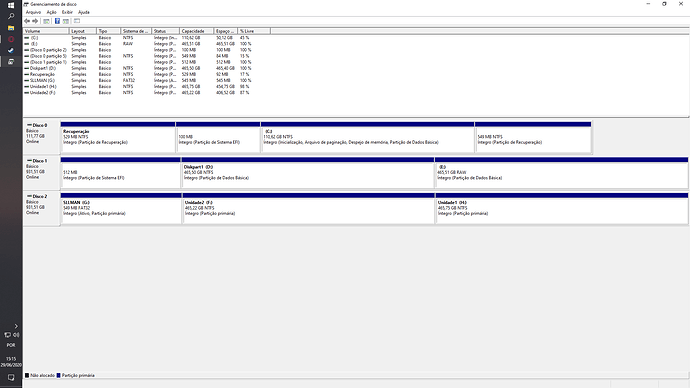Click the FAT32 file system cell
Image resolution: width=690 pixels, height=388 pixels.
point(129,81)
